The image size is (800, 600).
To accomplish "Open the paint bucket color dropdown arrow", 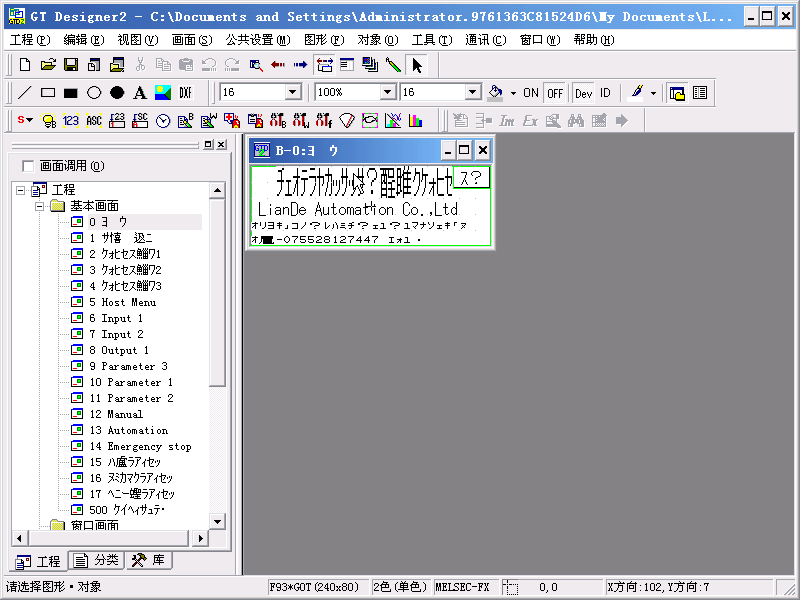I will tap(513, 93).
